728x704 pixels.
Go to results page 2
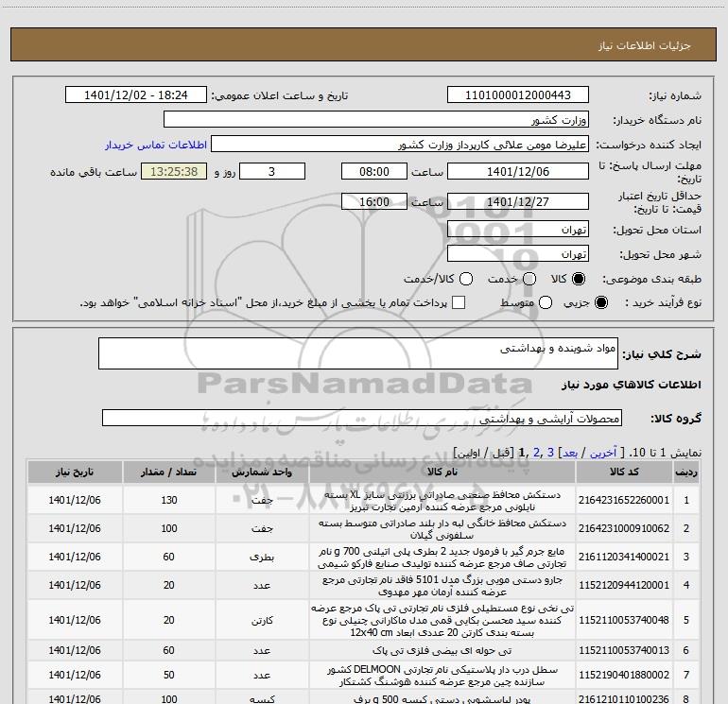[536, 453]
